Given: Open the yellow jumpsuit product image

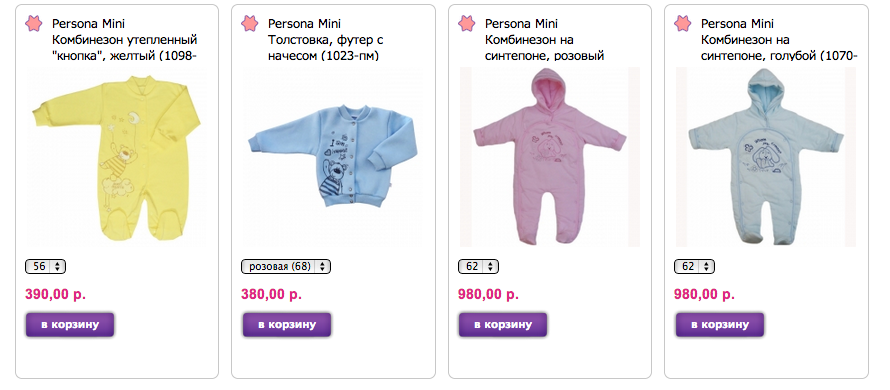Looking at the screenshot, I should point(116,157).
